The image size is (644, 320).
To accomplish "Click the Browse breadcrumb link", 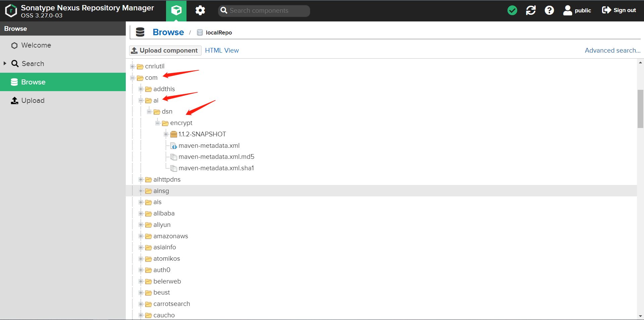I will pos(168,32).
